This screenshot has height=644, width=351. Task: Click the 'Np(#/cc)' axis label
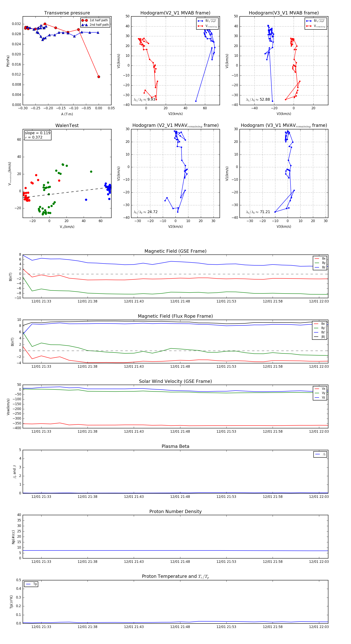click(13, 536)
